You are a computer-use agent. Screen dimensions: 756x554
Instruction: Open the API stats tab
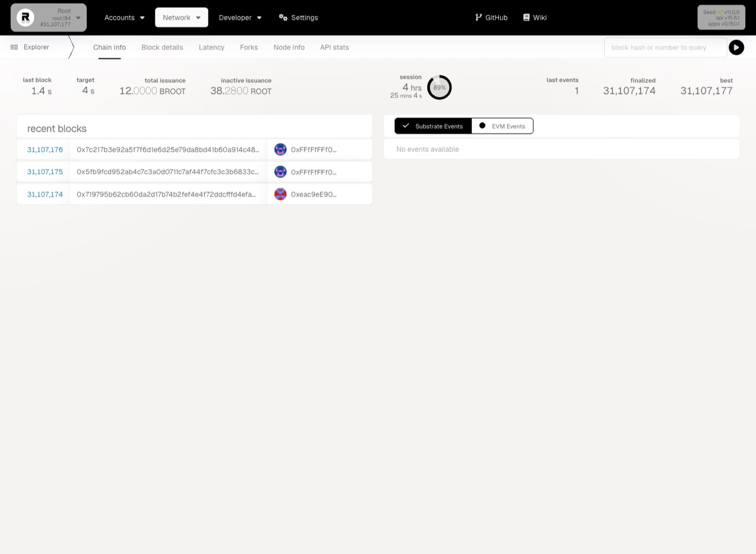(x=335, y=48)
